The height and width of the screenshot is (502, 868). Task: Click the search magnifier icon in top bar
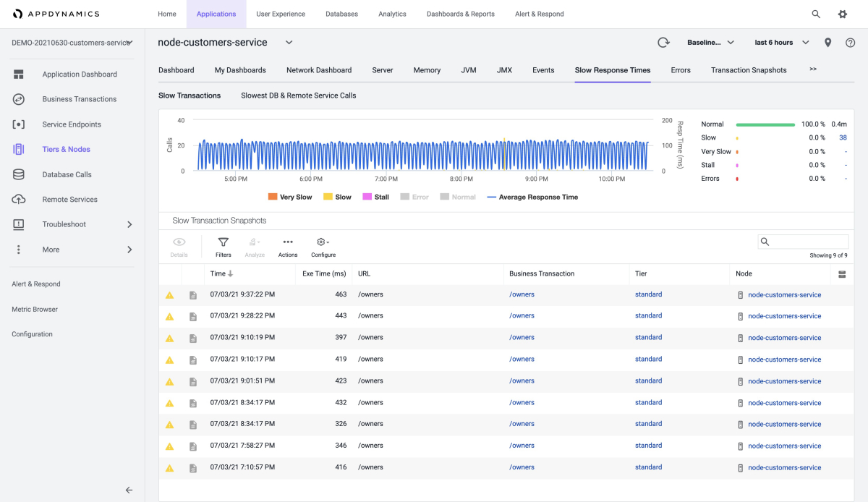pyautogui.click(x=816, y=14)
